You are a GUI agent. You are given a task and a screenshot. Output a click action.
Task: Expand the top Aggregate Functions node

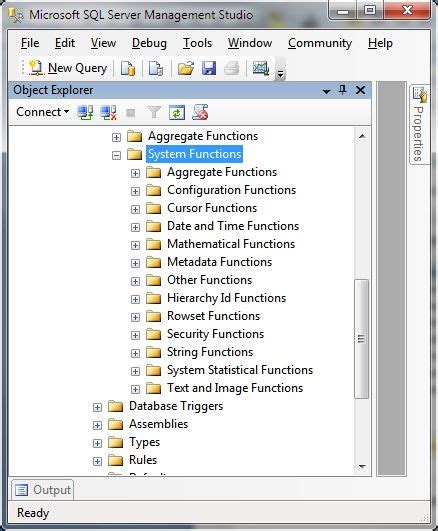coord(116,137)
